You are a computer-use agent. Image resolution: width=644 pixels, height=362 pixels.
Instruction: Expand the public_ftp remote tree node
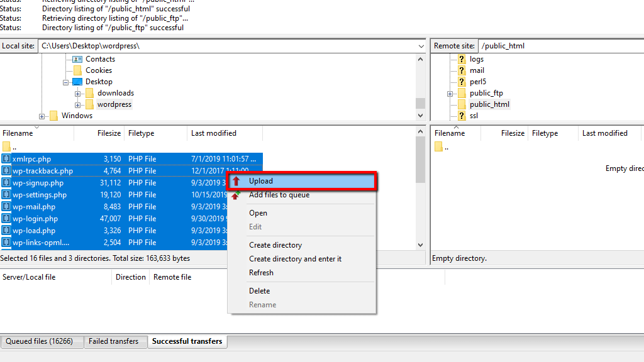point(450,94)
